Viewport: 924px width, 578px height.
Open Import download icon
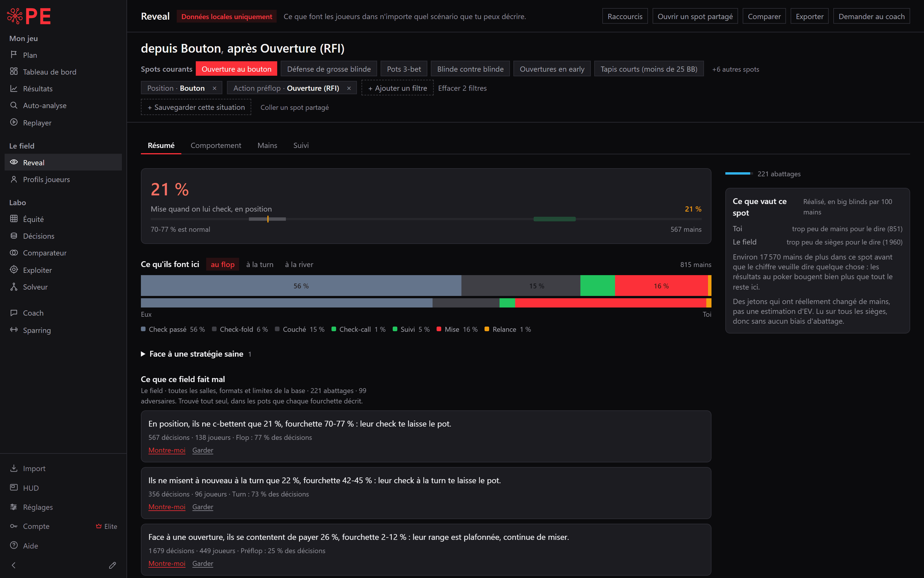coord(14,468)
